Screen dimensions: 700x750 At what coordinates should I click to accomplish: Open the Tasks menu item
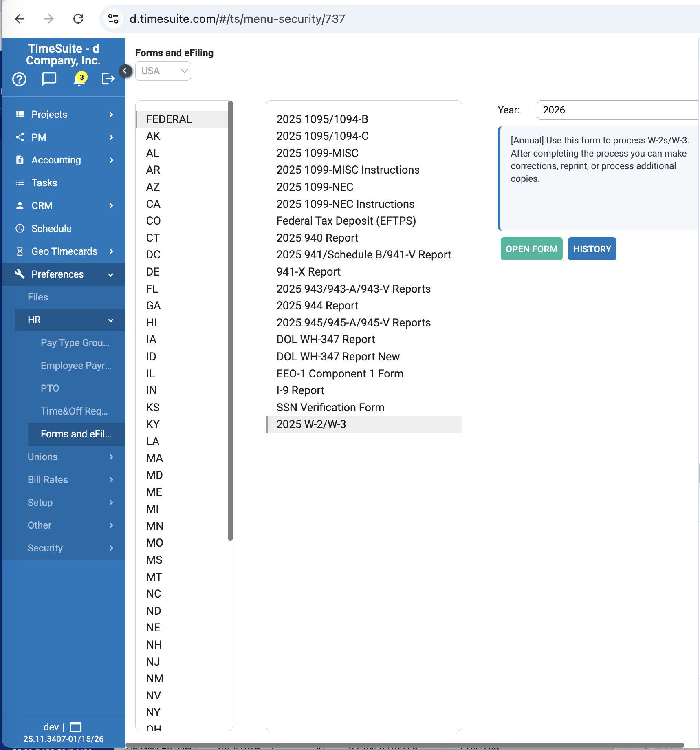(44, 183)
